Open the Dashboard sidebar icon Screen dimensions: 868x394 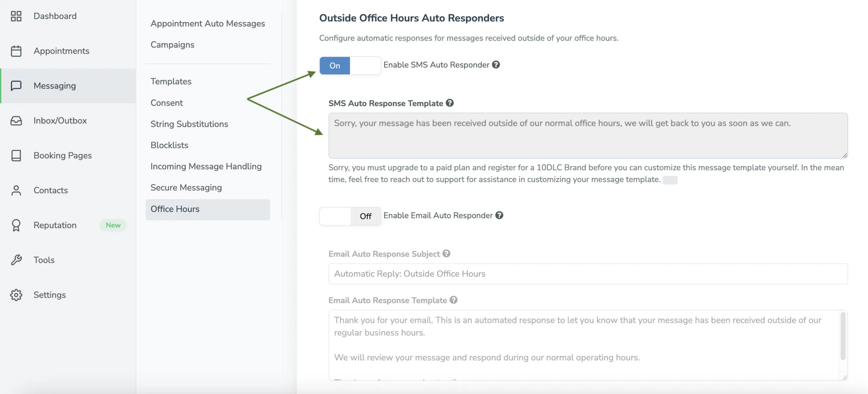pos(16,16)
